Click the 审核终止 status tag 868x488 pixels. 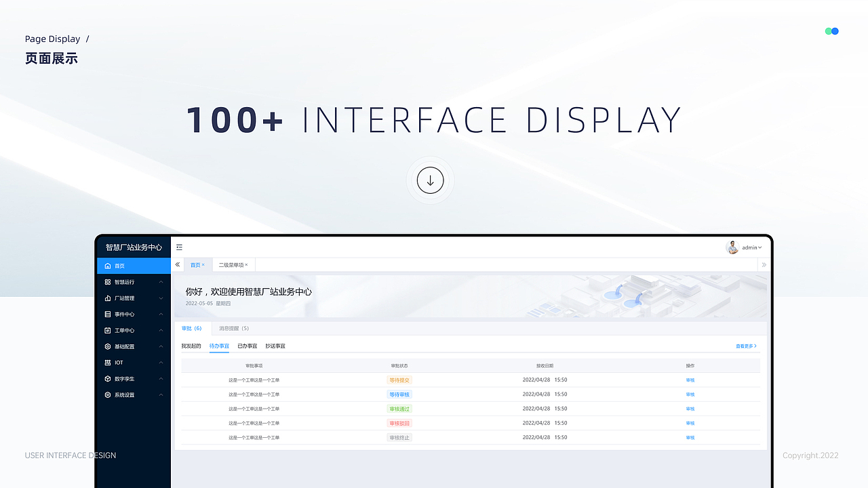[399, 438]
